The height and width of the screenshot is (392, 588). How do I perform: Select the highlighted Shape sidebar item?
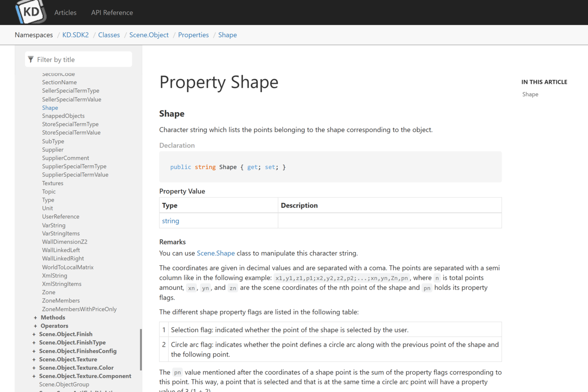50,108
